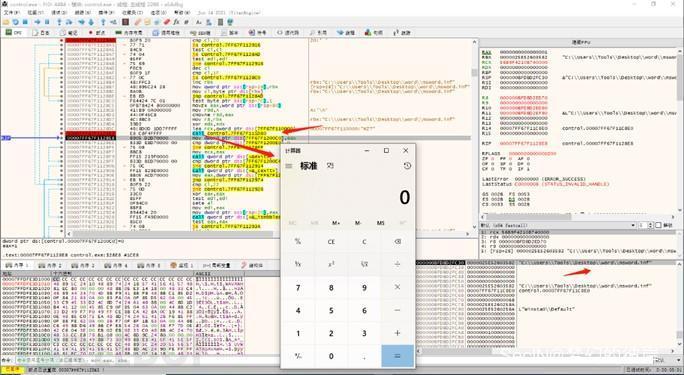Screen dimensions: 684x375
Task: Click the Calculator divide key
Action: (x=397, y=264)
